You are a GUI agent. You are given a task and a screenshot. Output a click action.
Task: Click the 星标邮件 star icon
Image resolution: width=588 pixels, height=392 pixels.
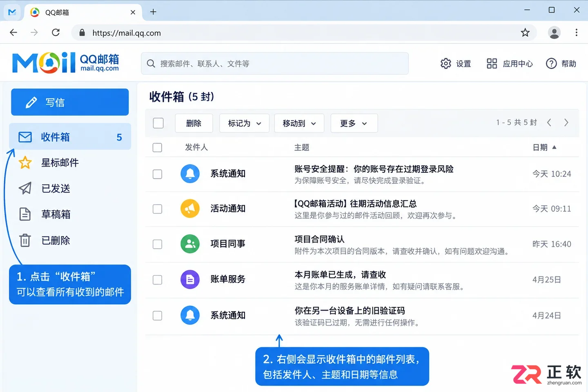tap(25, 163)
